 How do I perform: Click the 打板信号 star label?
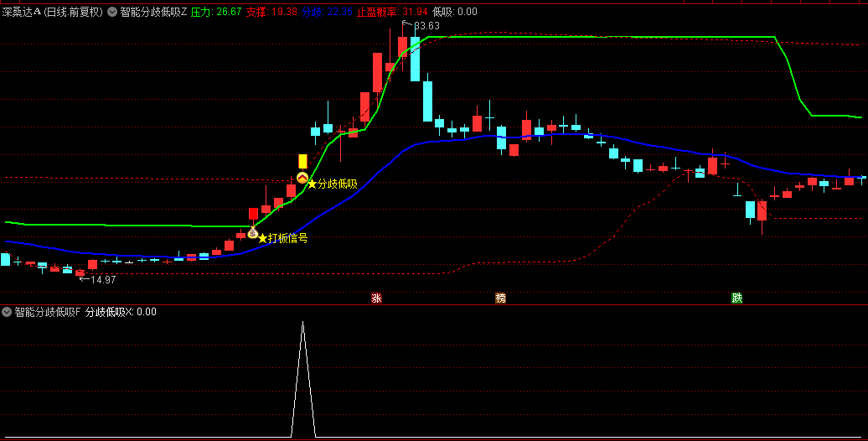click(283, 239)
